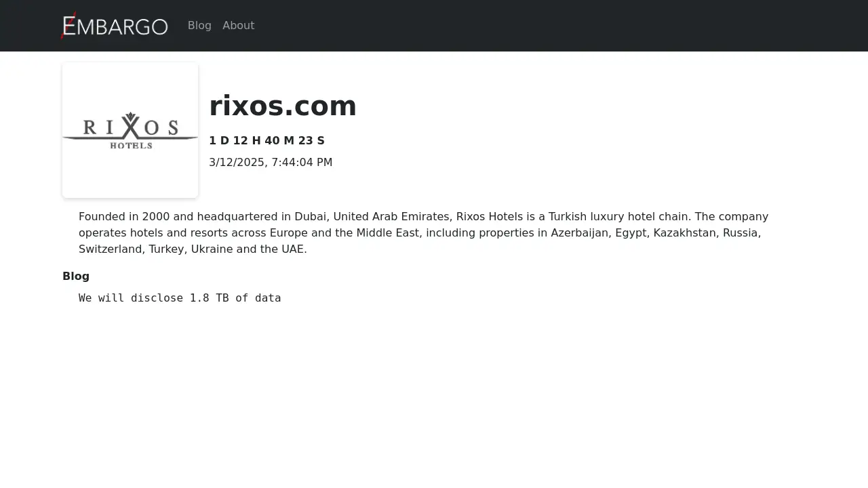Click the HOTELS text within the logo image
The height and width of the screenshot is (488, 868).
[x=131, y=145]
